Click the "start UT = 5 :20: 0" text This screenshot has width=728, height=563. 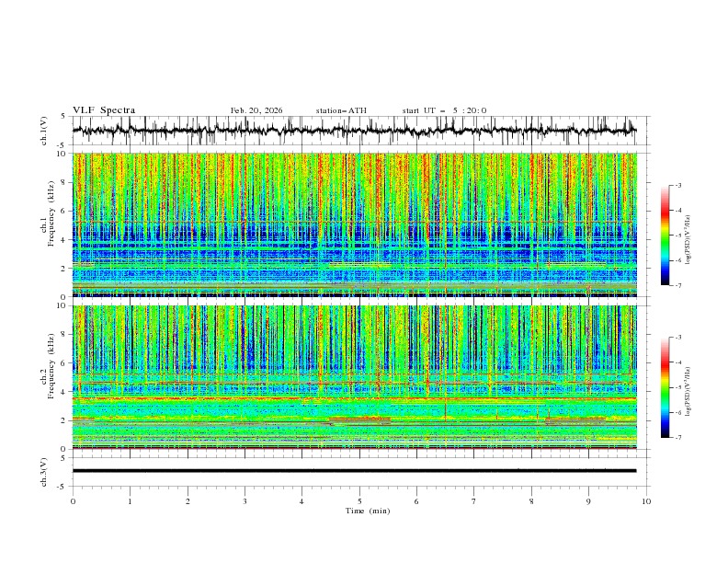444,110
